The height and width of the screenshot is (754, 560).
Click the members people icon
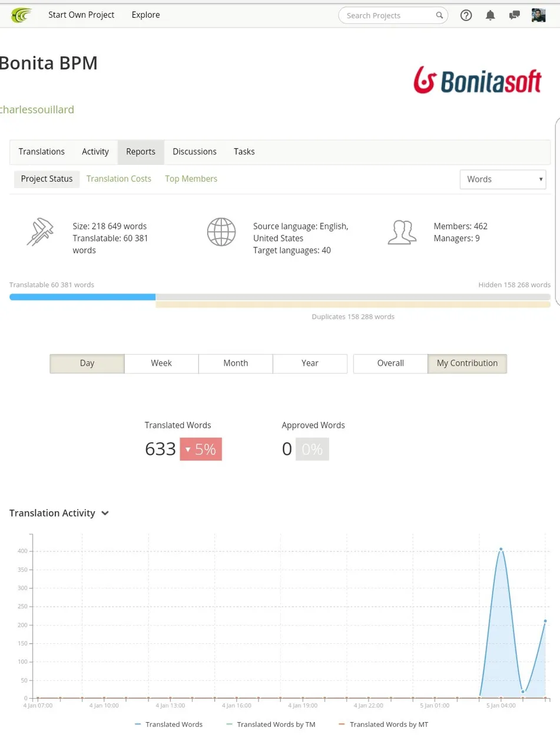402,232
